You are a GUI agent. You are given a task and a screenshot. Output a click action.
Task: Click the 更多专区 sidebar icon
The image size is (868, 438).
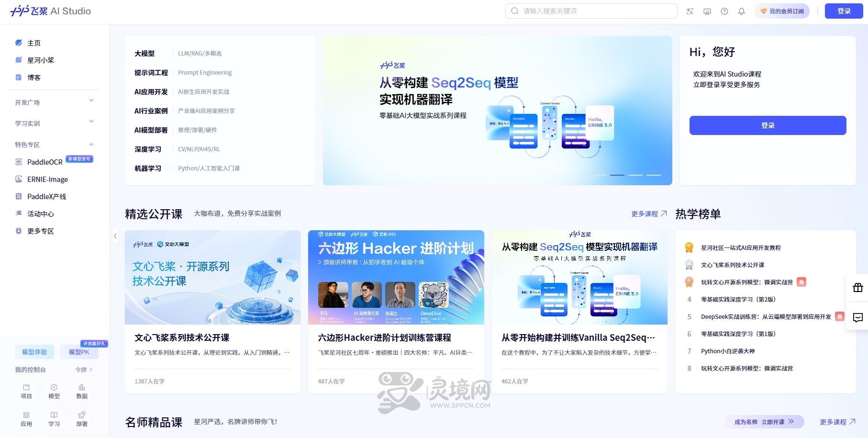[19, 231]
